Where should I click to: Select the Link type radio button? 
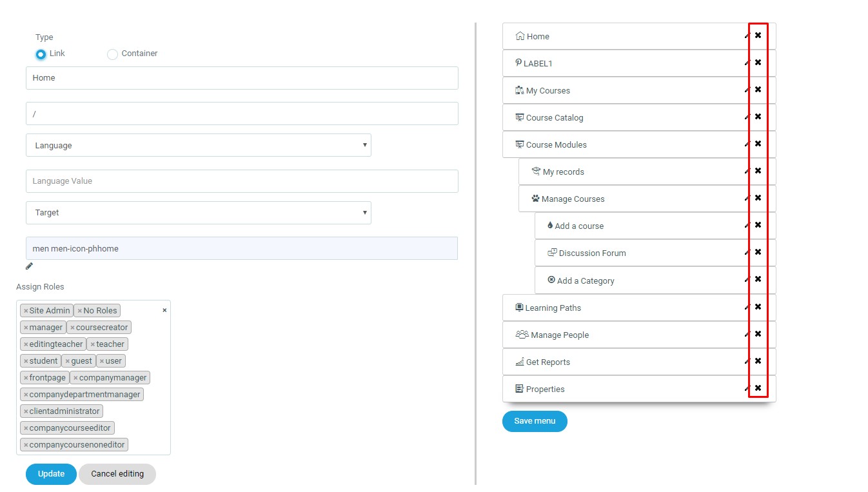[x=41, y=54]
